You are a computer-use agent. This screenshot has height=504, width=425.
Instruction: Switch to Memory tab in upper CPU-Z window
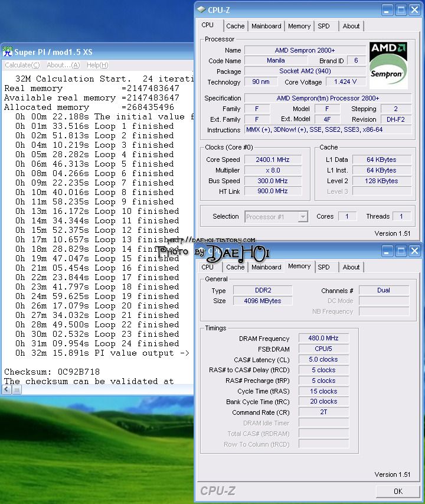(x=299, y=26)
